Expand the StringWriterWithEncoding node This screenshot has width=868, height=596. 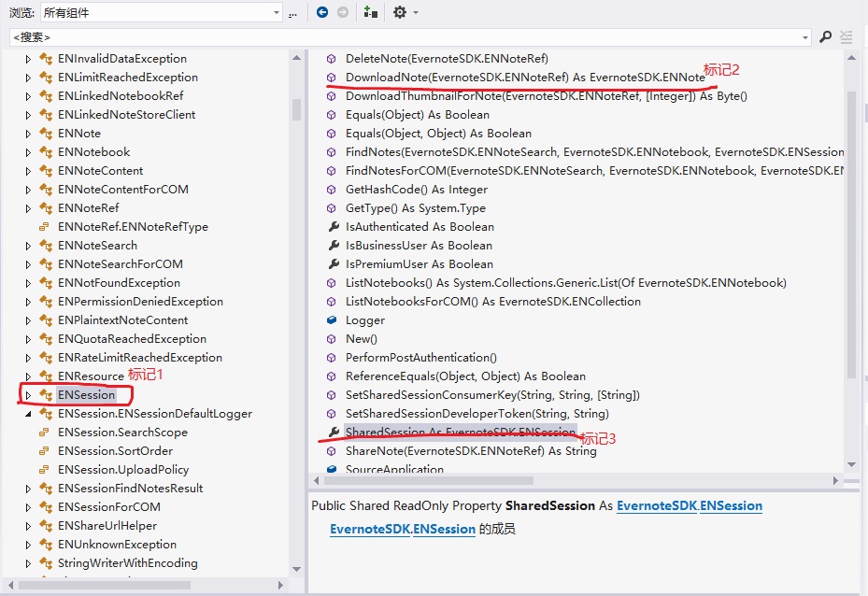28,563
